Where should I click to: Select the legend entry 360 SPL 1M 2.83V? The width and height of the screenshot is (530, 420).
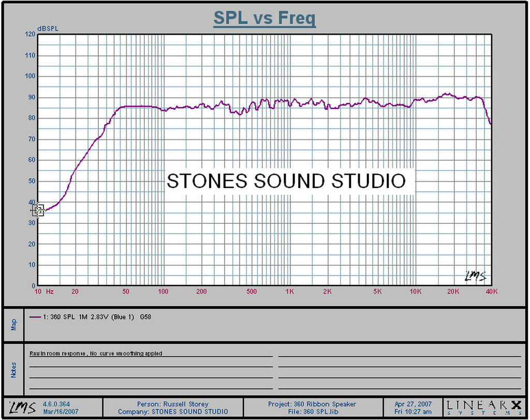click(x=88, y=317)
